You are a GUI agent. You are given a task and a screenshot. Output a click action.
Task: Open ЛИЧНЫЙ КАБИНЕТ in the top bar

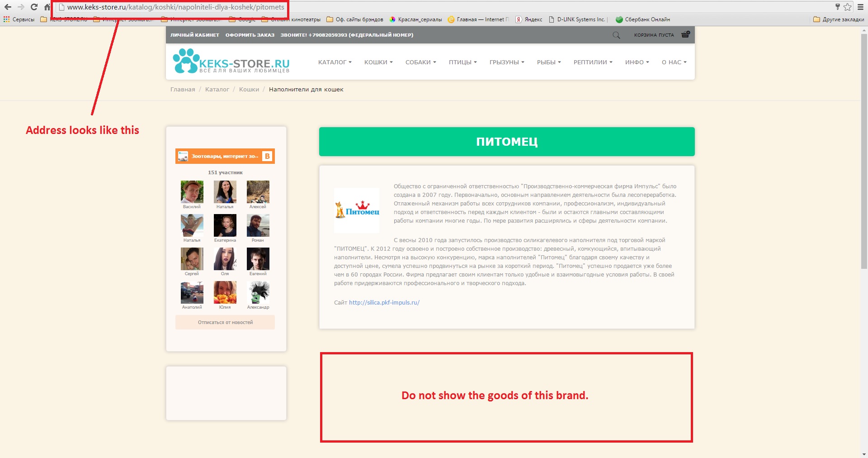[x=195, y=35]
